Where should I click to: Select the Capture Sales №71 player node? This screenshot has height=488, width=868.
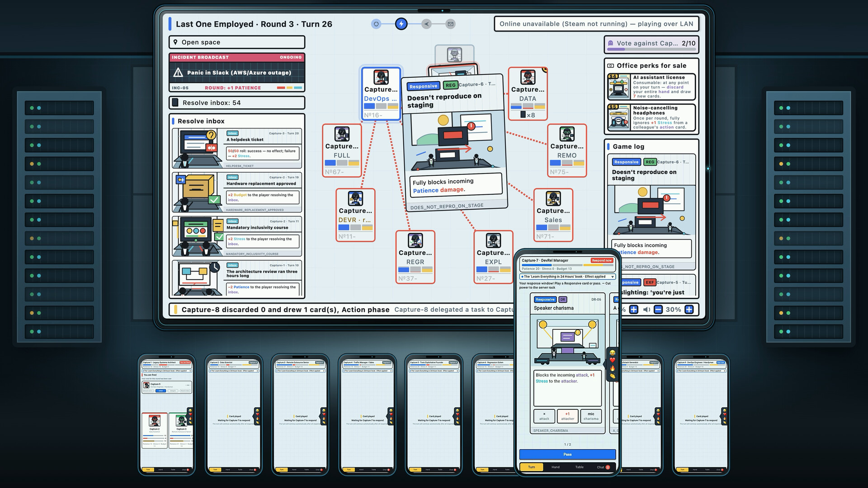coord(553,215)
